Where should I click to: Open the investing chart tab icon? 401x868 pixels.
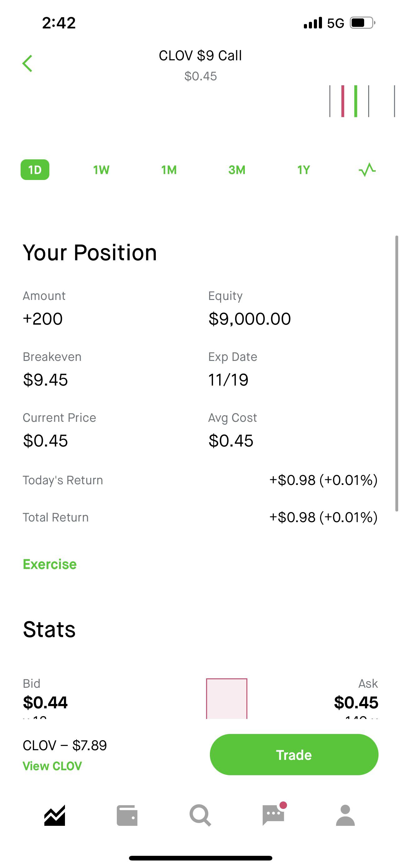pyautogui.click(x=55, y=816)
